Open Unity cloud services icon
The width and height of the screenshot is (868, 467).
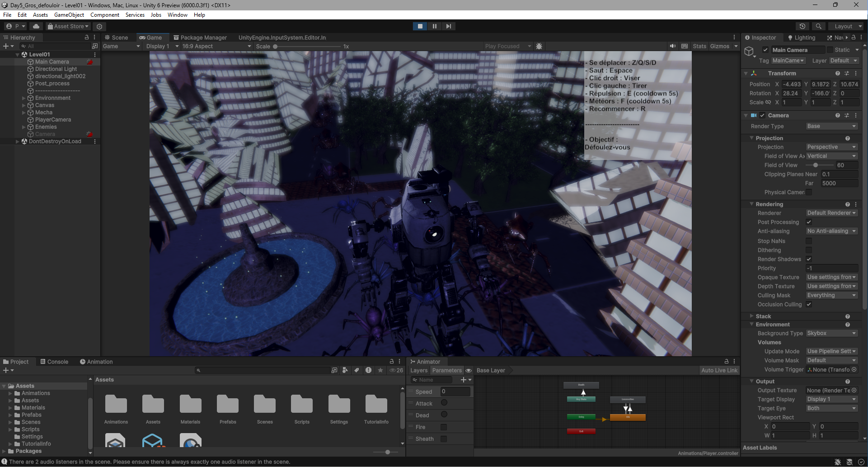coord(36,26)
